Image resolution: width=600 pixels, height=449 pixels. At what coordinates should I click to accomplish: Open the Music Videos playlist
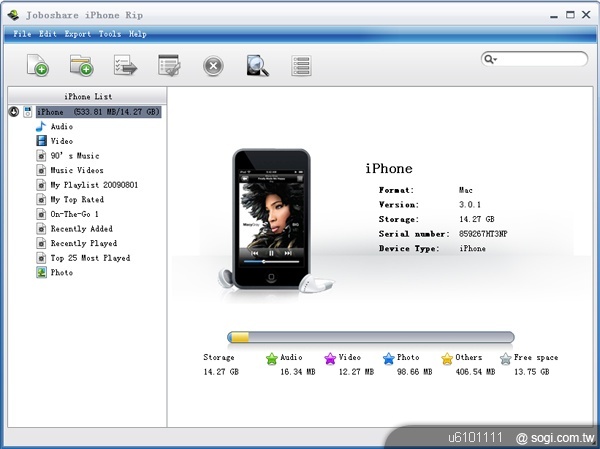point(77,170)
